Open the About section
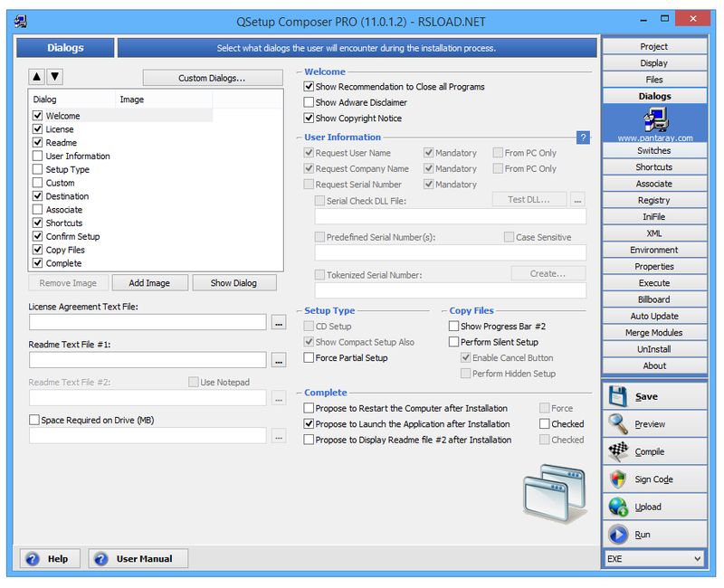Screen dimensions: 724x588 coord(654,366)
